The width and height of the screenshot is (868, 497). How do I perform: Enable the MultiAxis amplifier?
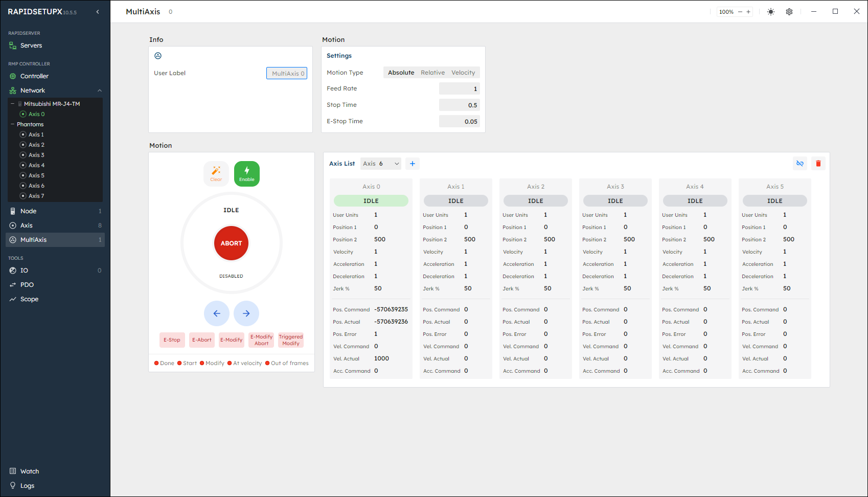(x=247, y=174)
